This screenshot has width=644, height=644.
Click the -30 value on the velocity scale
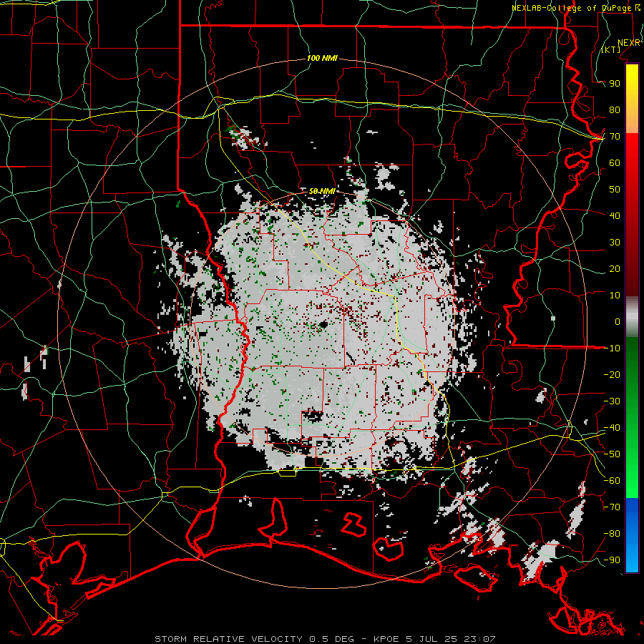click(612, 401)
